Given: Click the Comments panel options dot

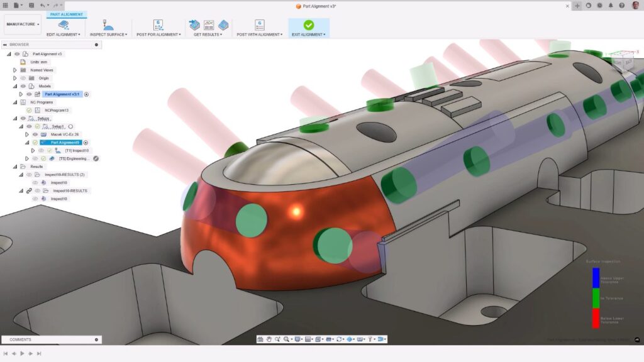Looking at the screenshot, I should (x=96, y=339).
